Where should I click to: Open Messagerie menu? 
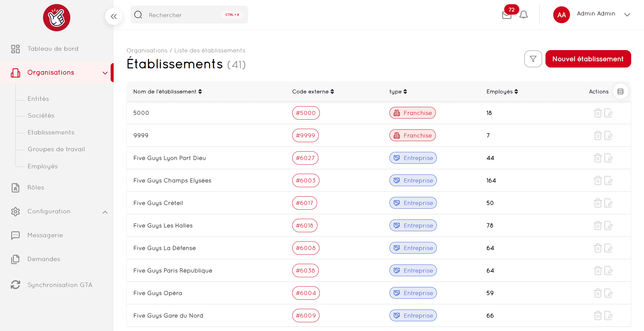45,235
